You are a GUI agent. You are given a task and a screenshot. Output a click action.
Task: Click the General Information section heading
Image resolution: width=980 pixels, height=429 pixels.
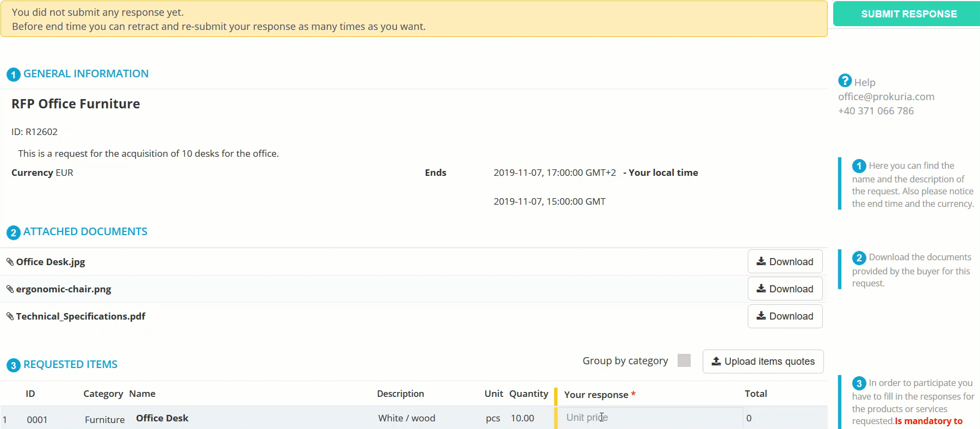coord(86,73)
